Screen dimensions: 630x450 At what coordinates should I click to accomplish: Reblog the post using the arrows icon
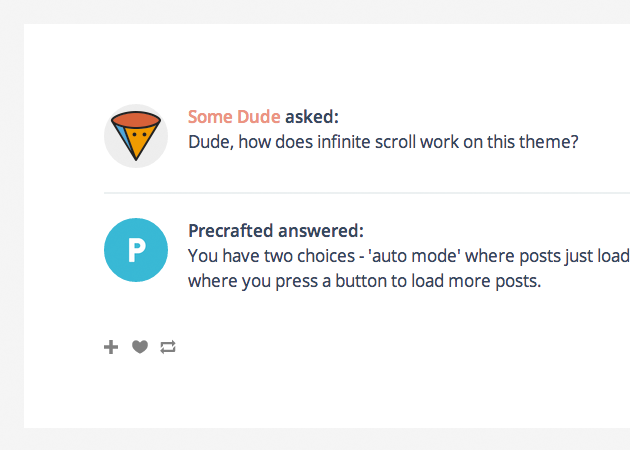click(168, 347)
